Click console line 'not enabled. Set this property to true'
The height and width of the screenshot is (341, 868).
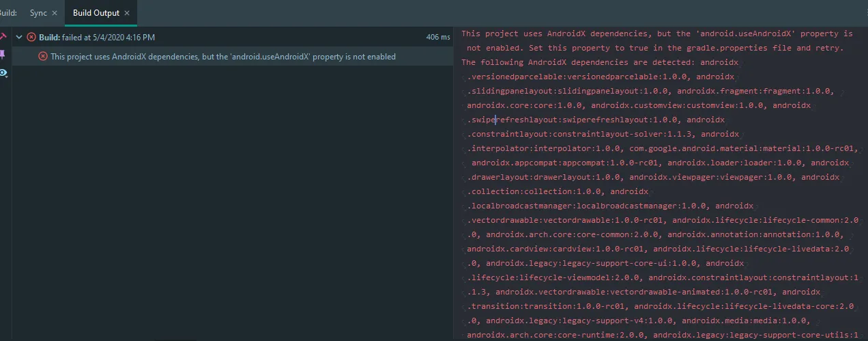tap(655, 48)
